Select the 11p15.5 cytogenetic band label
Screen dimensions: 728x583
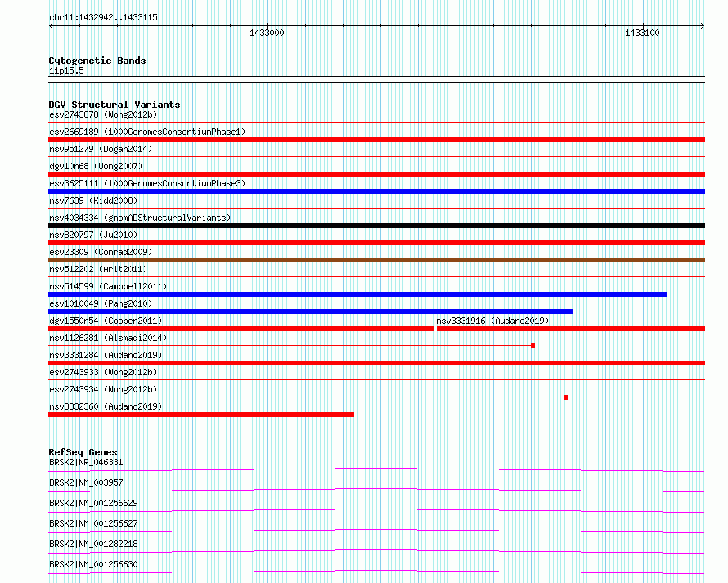coord(66,70)
